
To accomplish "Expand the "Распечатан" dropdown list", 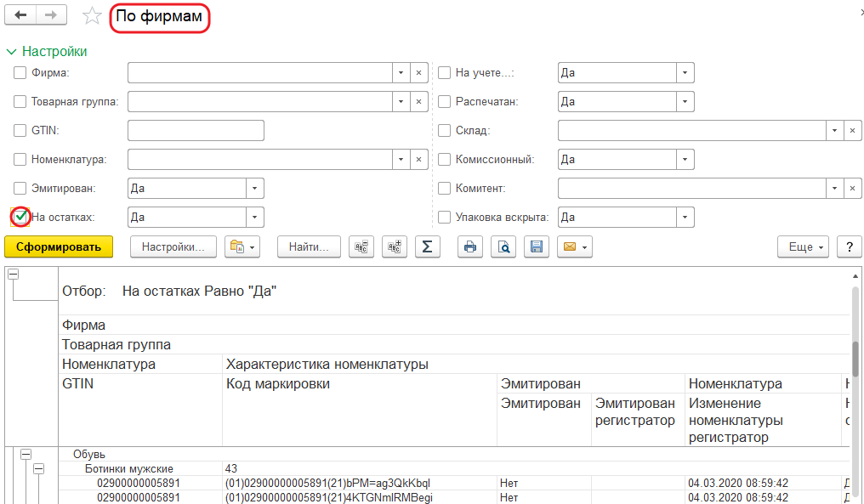I will click(685, 102).
